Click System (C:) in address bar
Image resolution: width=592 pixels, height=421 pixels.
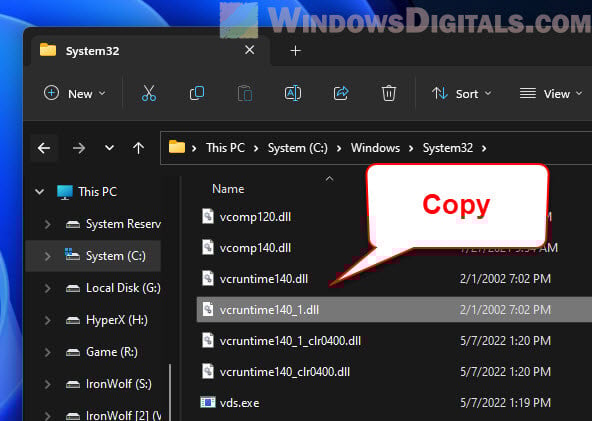coord(298,148)
